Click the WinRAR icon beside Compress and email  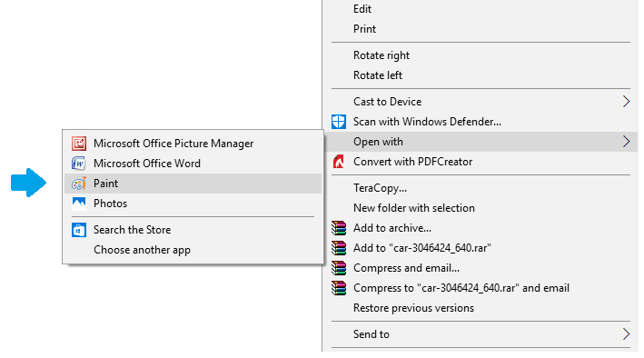tap(339, 268)
